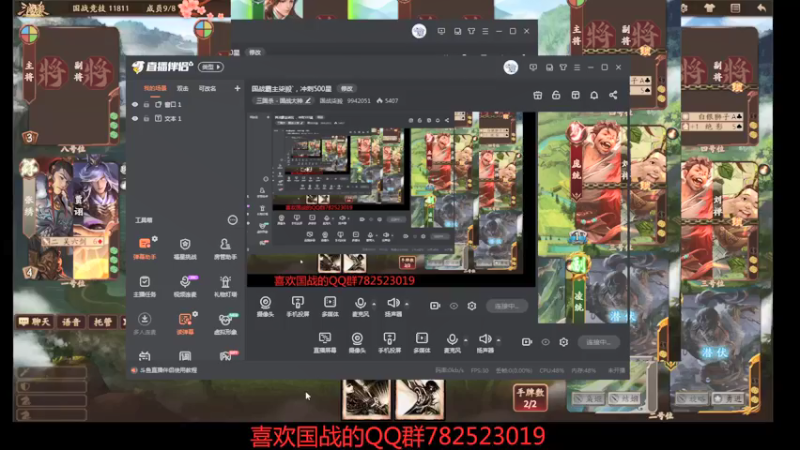The width and height of the screenshot is (800, 450).
Task: Toggle the lock icon for 文本1 source
Action: click(x=146, y=118)
